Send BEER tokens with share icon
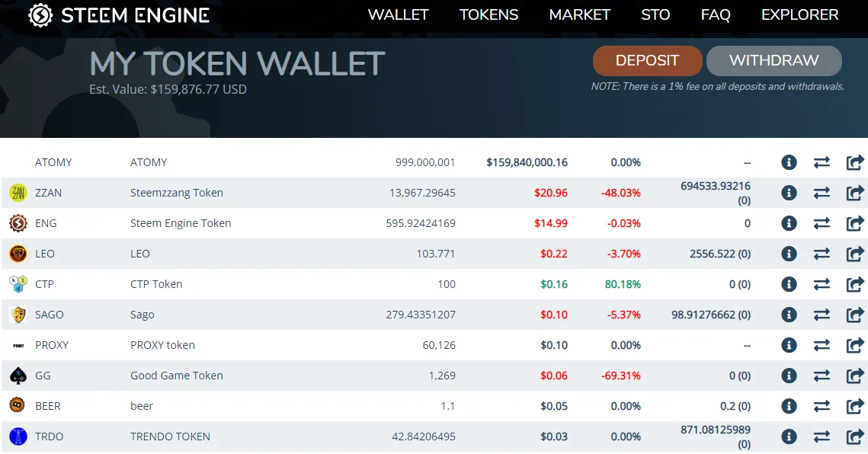868x454 pixels. pyautogui.click(x=855, y=406)
